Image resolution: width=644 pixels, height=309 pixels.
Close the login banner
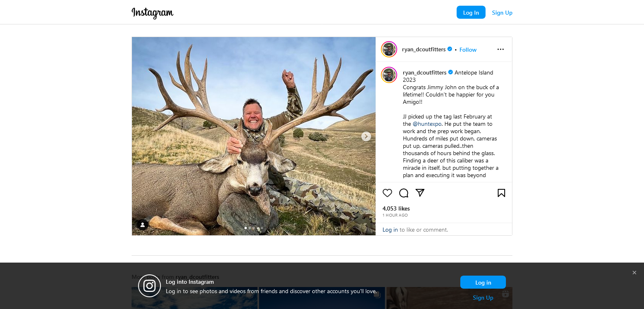pyautogui.click(x=634, y=273)
